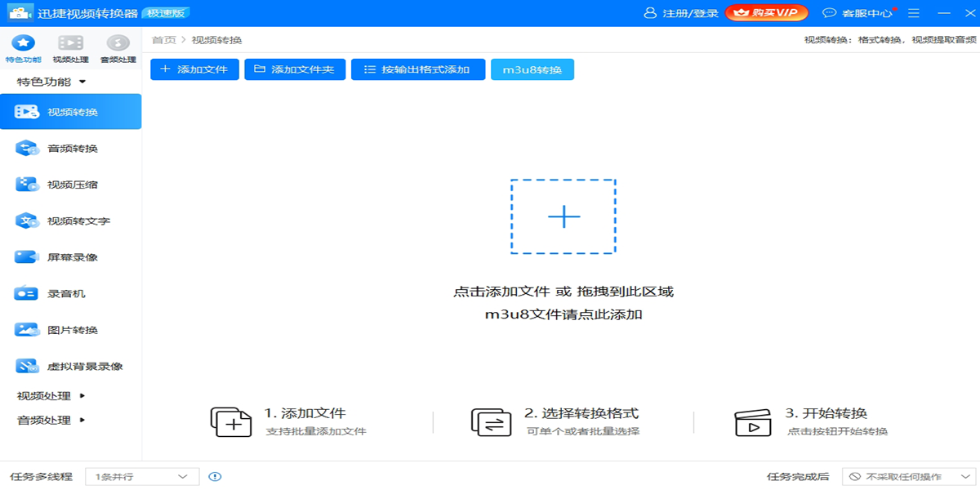980x490 pixels.
Task: Click the dashed plus drop area
Action: [563, 216]
